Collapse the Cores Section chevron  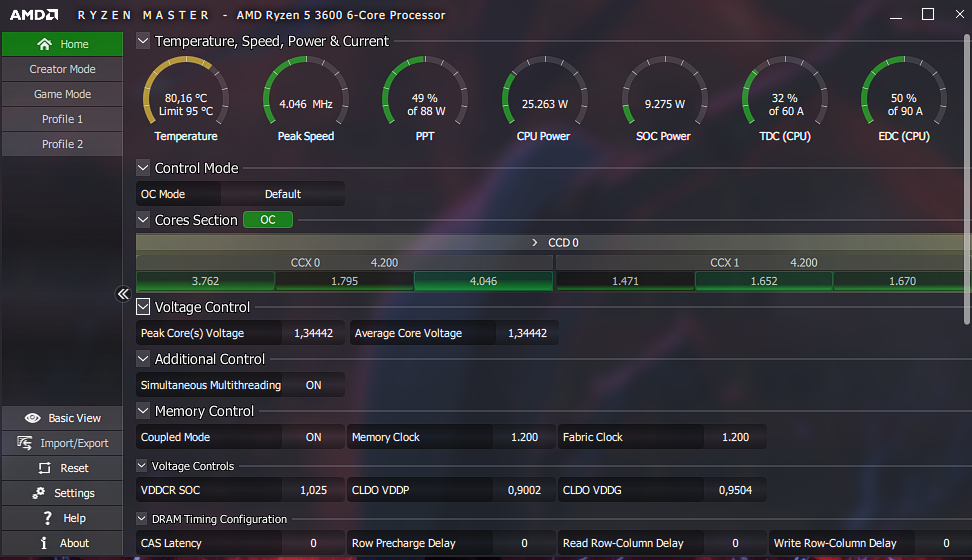coord(143,220)
